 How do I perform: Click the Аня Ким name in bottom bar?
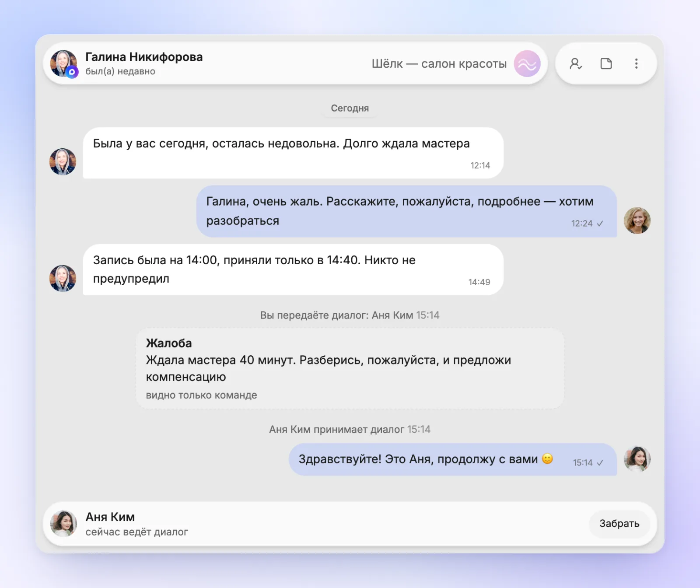(110, 517)
